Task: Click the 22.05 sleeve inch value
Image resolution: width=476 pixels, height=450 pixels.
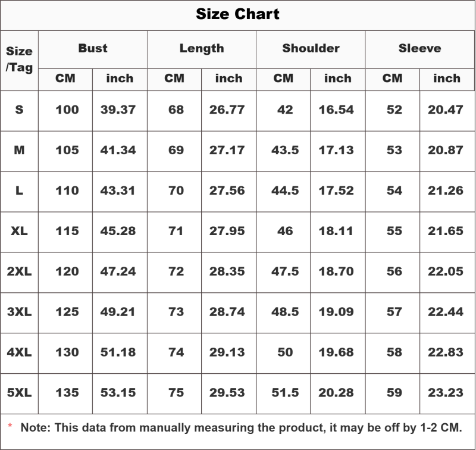Action: [446, 271]
